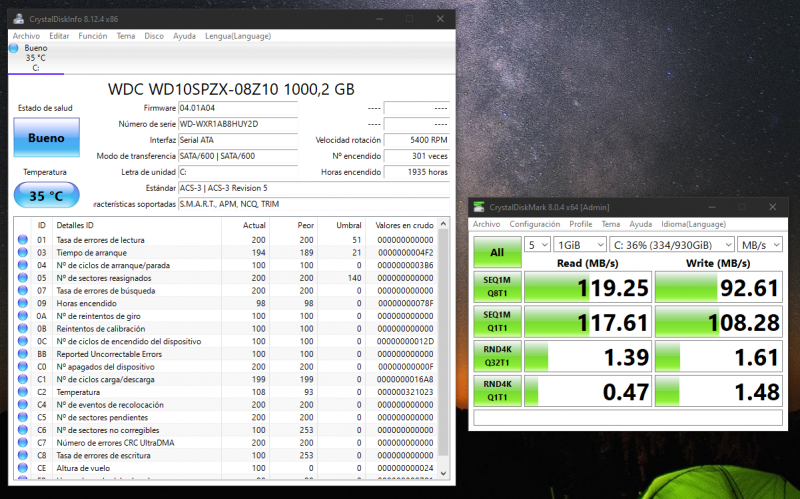Open Disco menu in CrystalDiskInfo
Viewport: 800px width, 499px height.
154,36
